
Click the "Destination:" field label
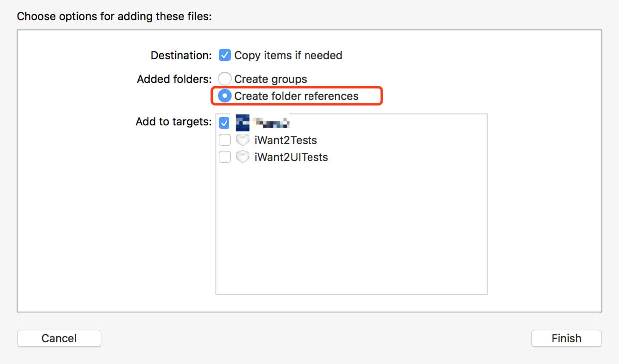pyautogui.click(x=181, y=55)
